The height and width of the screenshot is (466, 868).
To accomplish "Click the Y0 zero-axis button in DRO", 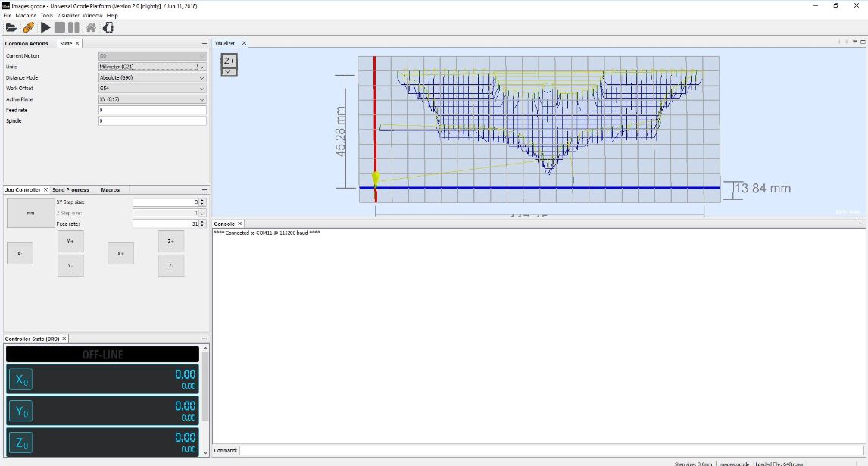I will tap(20, 411).
